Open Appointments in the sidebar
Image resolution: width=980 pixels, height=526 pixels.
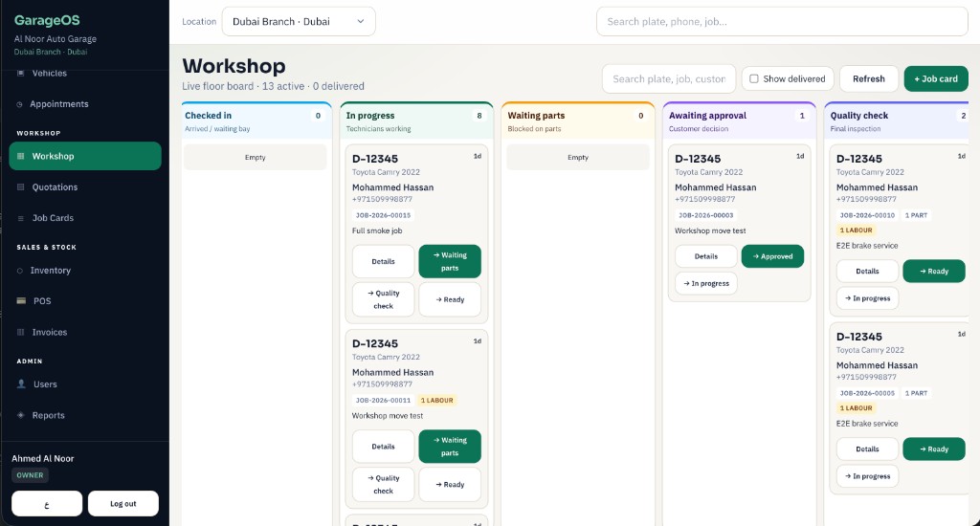tap(85, 104)
